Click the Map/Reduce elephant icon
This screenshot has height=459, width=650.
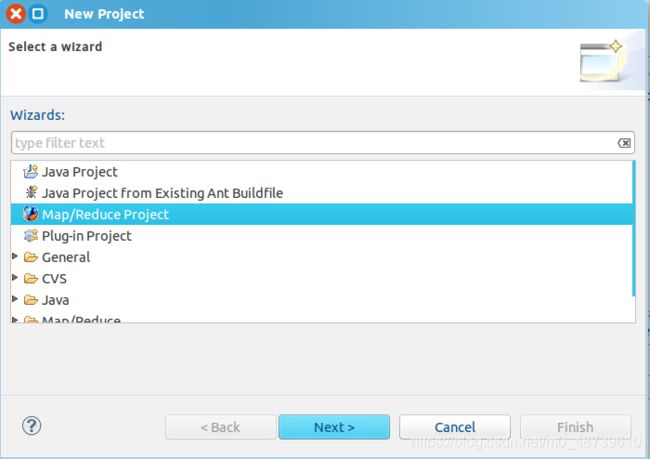pyautogui.click(x=31, y=214)
